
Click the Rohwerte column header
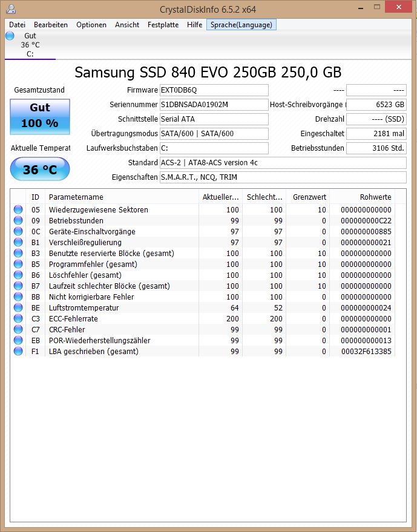coord(363,197)
